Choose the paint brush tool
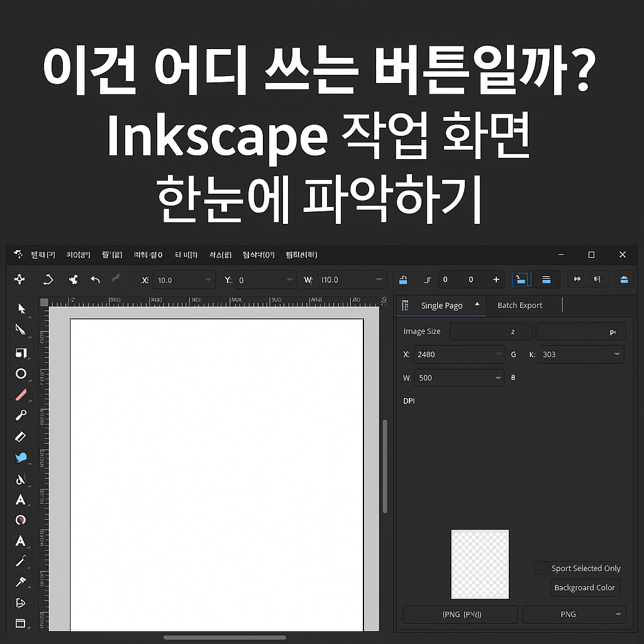Screen dimensions: 644x644 click(21, 582)
